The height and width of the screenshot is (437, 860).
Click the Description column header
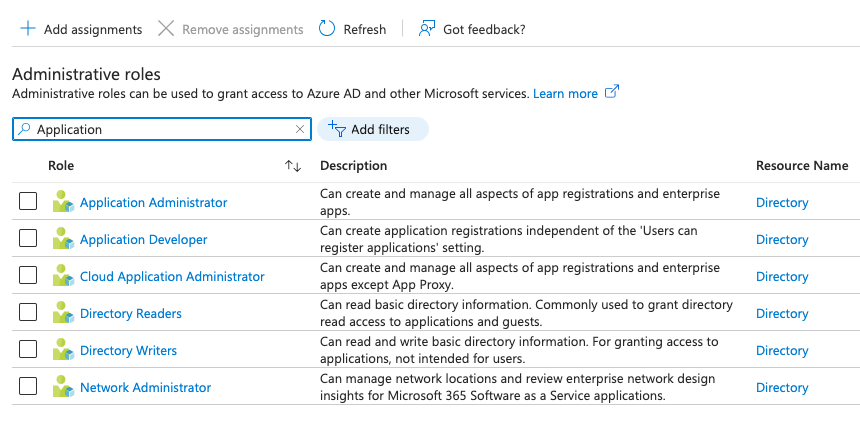(353, 165)
